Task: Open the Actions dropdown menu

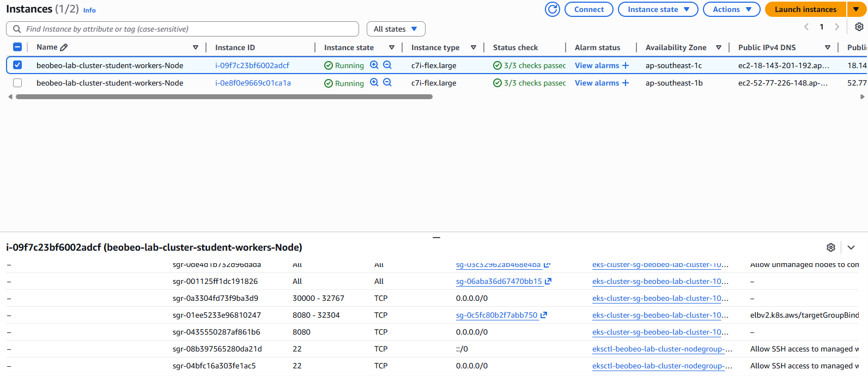Action: tap(731, 9)
